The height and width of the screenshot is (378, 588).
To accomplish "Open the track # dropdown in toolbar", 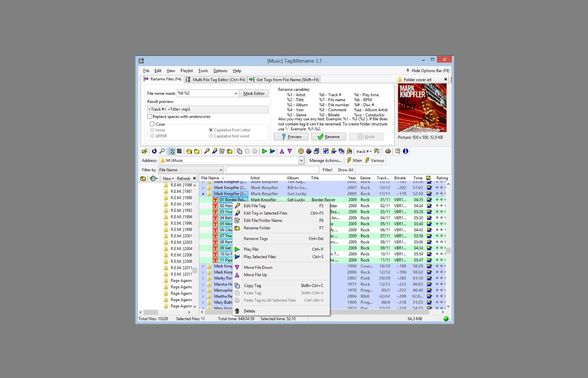I will pyautogui.click(x=364, y=151).
